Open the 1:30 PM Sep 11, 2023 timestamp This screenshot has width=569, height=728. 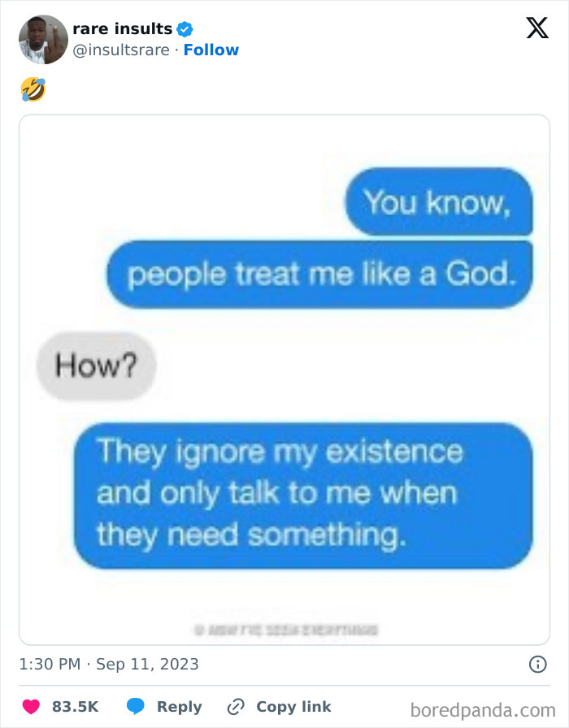coord(109,664)
